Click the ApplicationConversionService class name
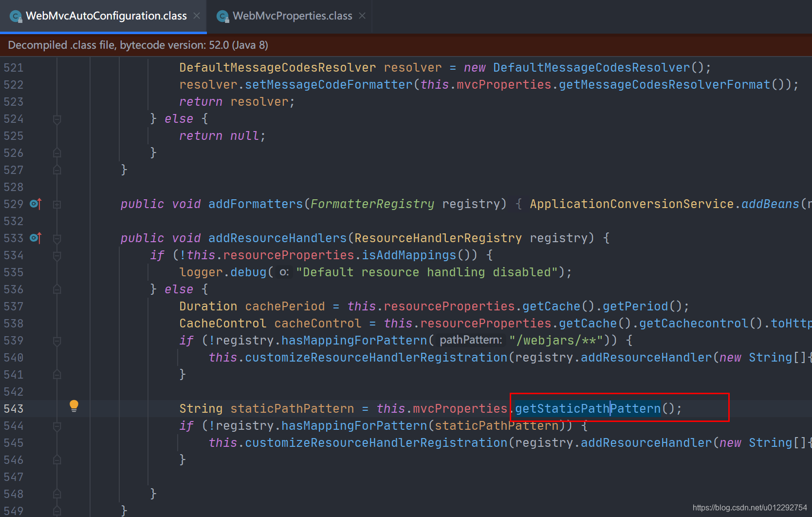This screenshot has width=812, height=517. pos(631,204)
